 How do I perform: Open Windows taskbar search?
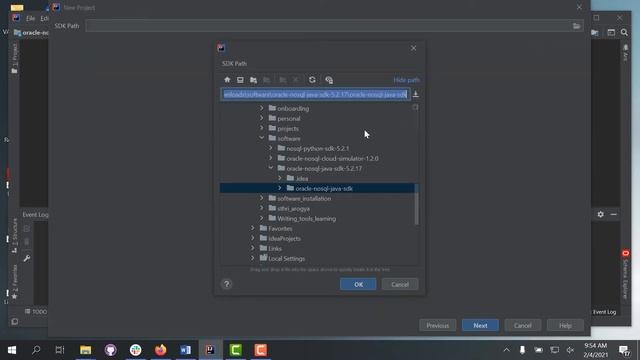[36, 350]
